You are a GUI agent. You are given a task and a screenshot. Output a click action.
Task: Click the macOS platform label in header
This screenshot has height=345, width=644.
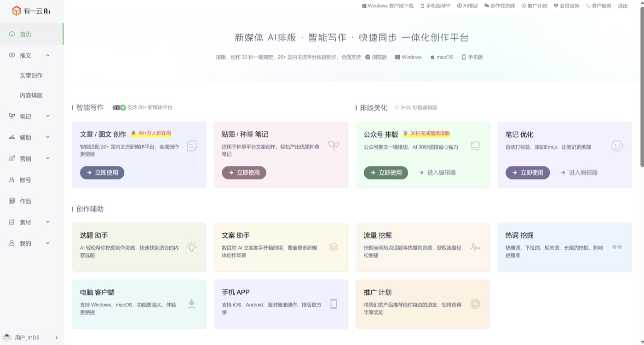[x=442, y=57]
